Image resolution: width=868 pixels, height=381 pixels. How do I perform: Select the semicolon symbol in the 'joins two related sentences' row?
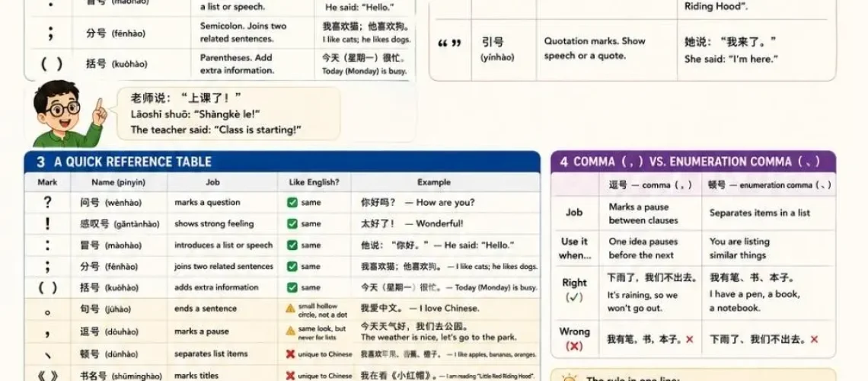(48, 267)
